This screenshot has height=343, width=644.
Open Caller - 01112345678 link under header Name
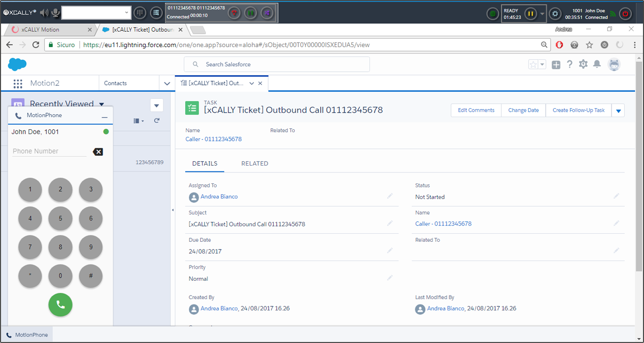click(213, 139)
